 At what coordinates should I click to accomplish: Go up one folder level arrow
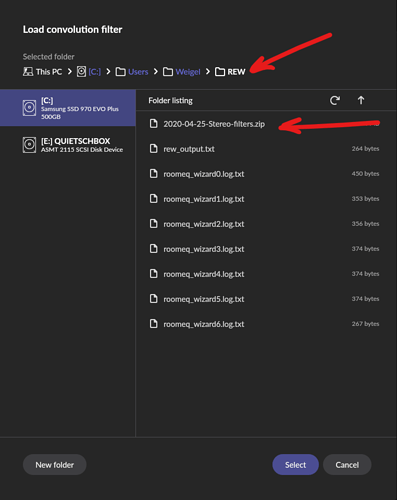pyautogui.click(x=361, y=100)
